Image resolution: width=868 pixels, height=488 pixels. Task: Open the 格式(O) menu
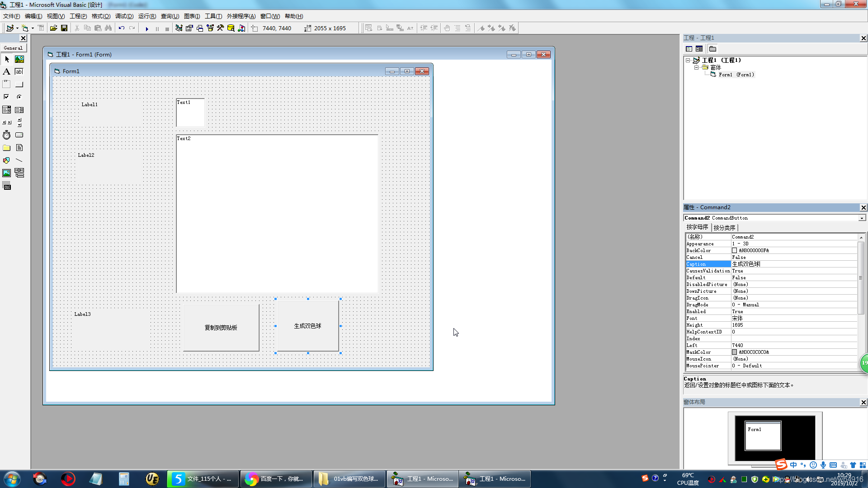[x=101, y=16]
